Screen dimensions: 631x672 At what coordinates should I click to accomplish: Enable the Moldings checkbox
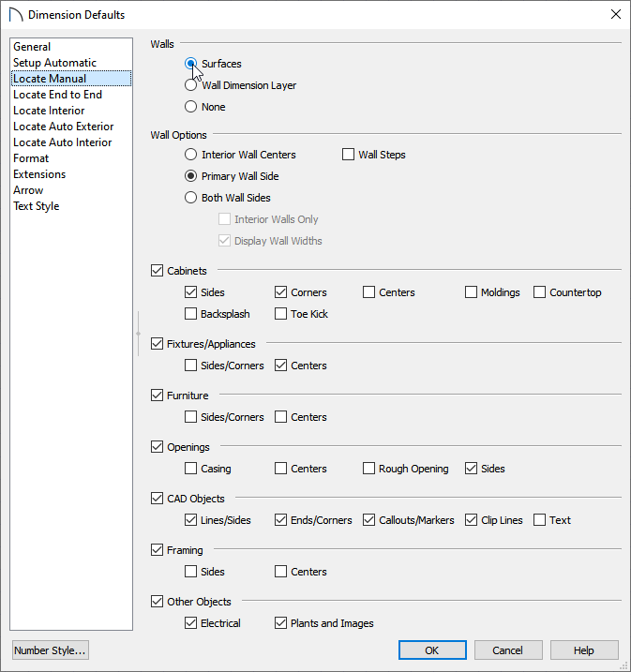point(471,291)
